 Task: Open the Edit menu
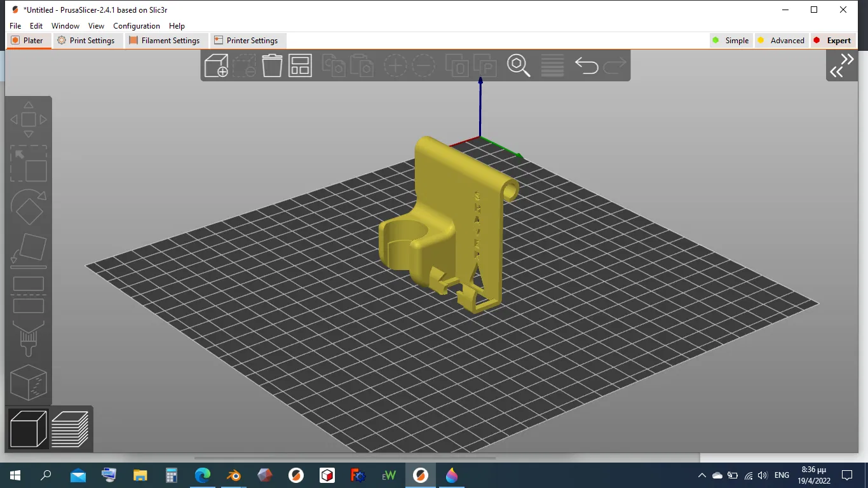[36, 26]
